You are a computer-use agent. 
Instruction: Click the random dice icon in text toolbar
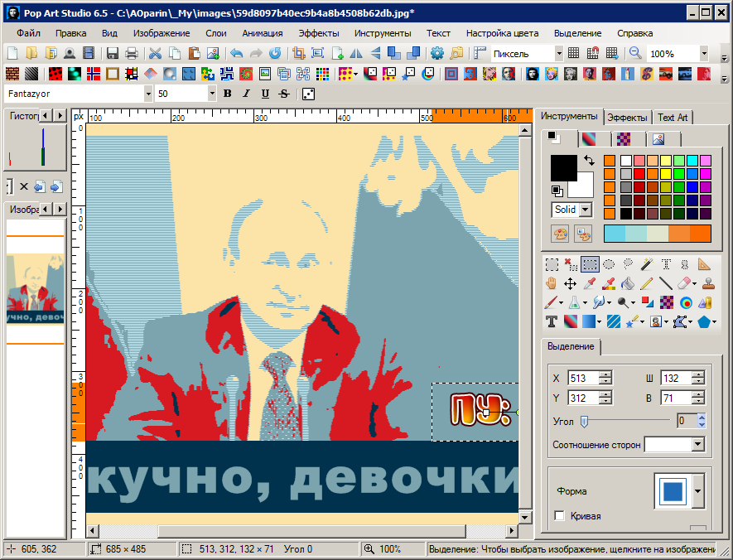[x=308, y=94]
